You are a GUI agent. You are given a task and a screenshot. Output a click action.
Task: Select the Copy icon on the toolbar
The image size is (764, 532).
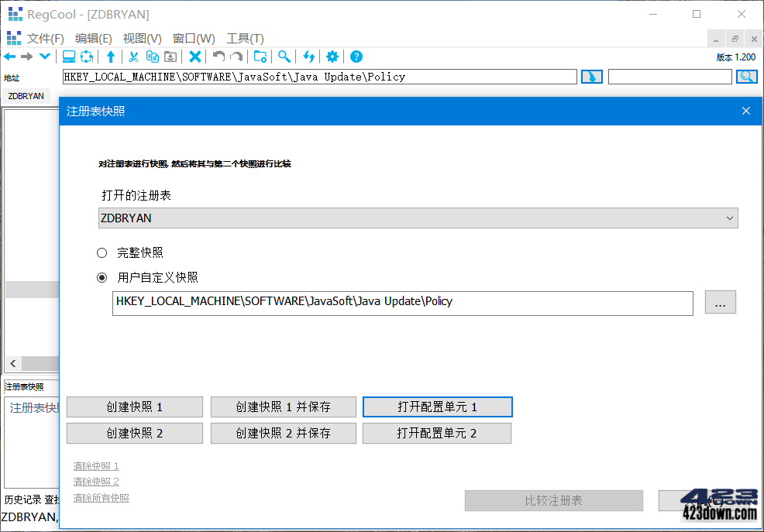click(153, 56)
